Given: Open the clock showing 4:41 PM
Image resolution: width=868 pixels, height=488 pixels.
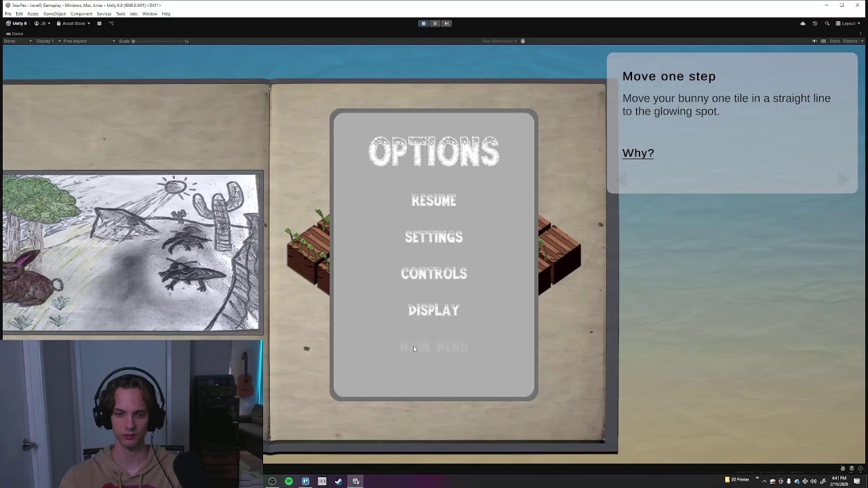Looking at the screenshot, I should point(839,481).
